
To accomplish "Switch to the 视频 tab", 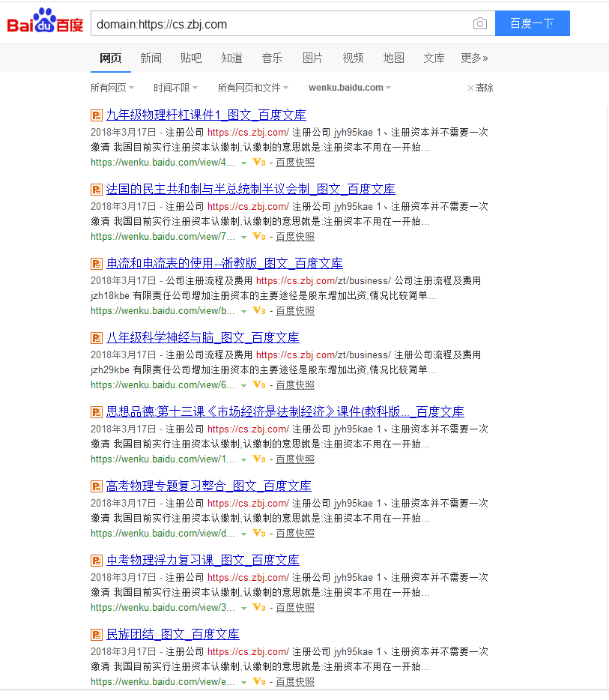I will click(x=353, y=58).
